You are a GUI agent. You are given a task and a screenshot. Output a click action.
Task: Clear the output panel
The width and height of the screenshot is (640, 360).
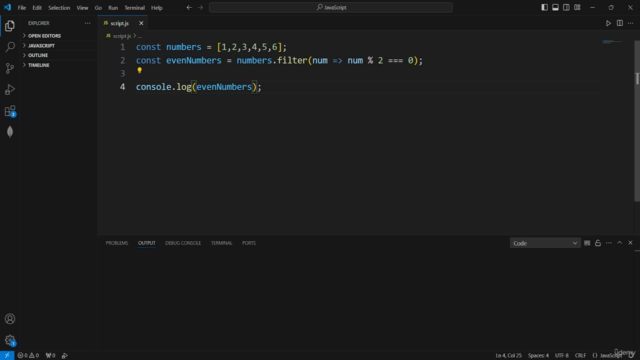click(587, 243)
